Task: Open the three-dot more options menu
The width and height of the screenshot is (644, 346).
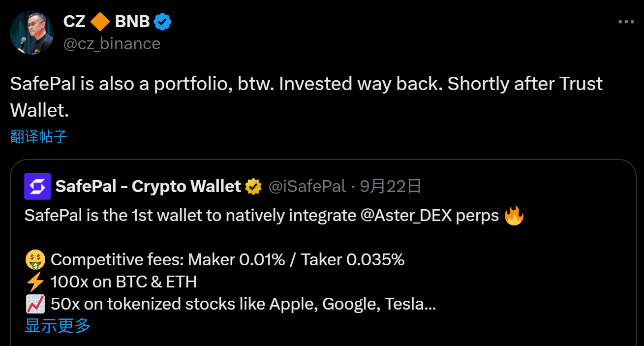Action: 626,22
